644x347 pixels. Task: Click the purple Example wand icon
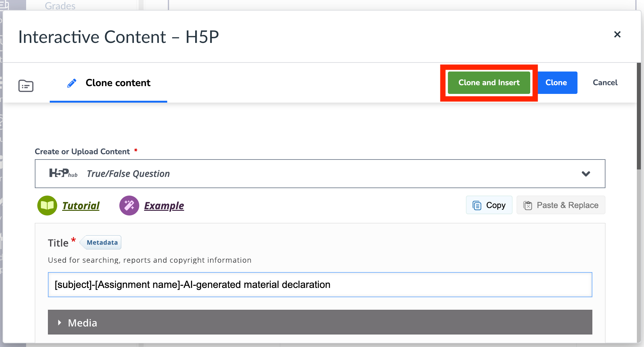(129, 206)
